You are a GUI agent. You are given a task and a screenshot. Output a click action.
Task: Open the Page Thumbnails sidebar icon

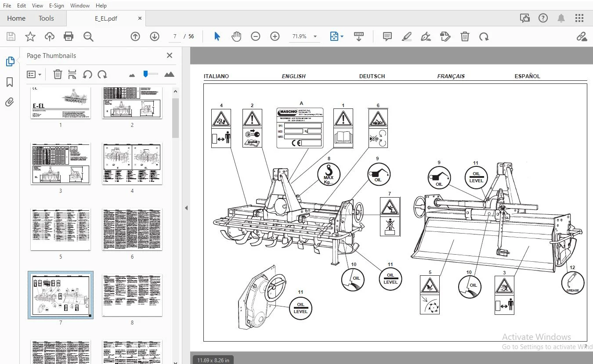10,62
